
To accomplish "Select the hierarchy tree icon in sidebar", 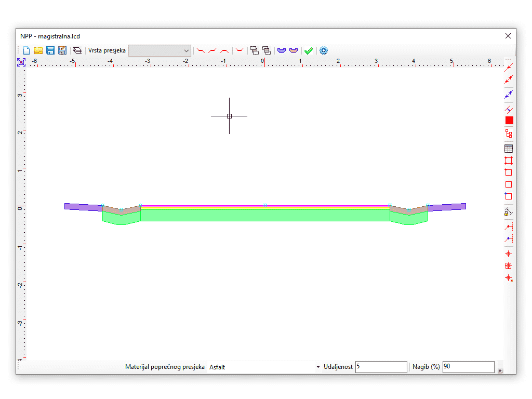I will (x=509, y=134).
